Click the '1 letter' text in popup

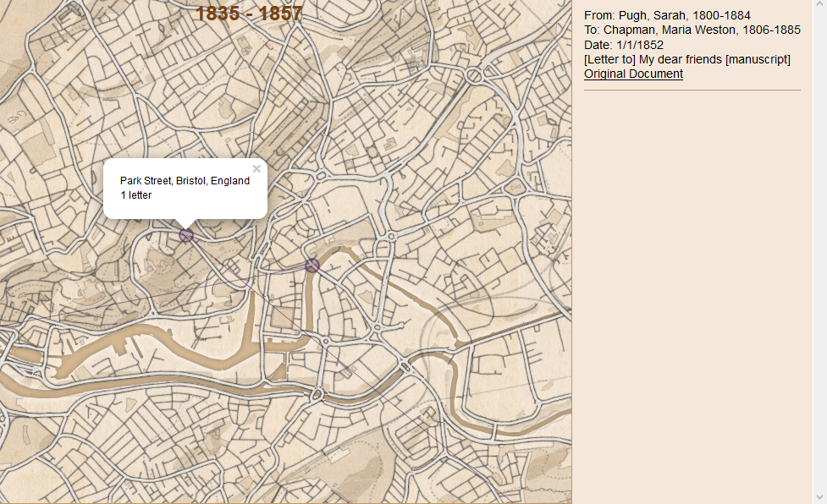coord(135,195)
